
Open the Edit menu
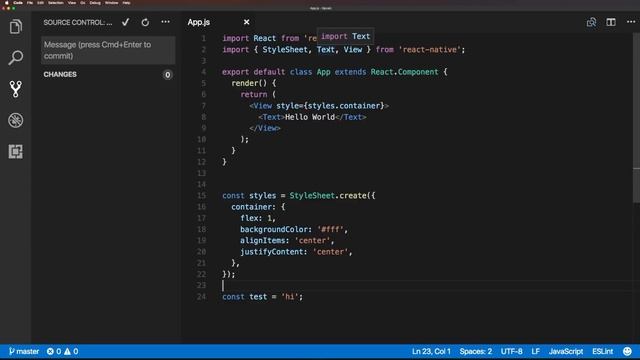(40, 2)
